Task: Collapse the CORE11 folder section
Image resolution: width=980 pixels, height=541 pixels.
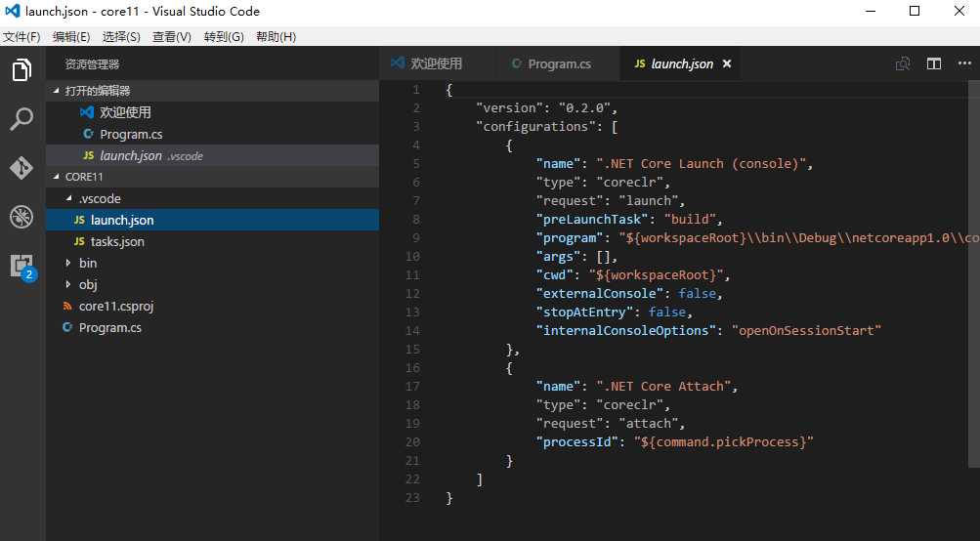Action: click(57, 177)
